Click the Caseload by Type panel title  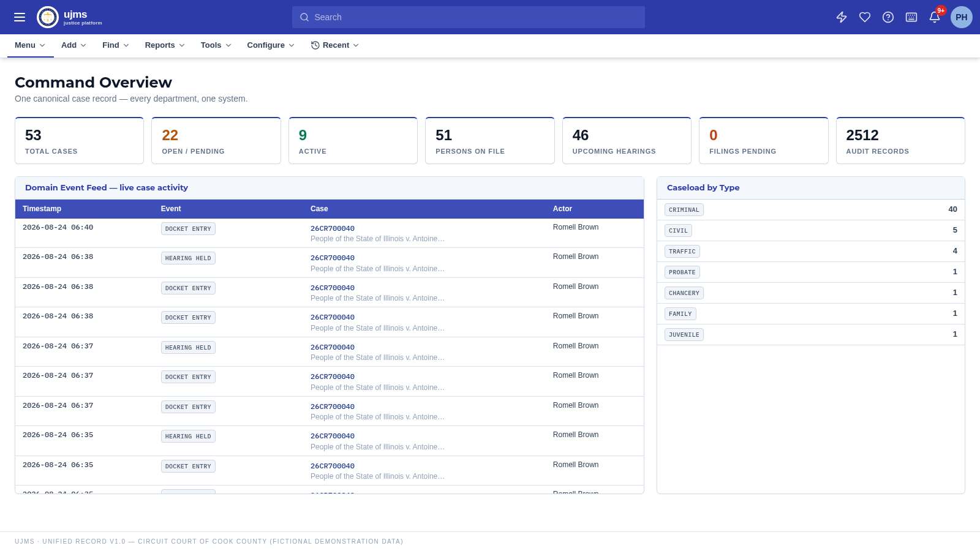pyautogui.click(x=703, y=188)
